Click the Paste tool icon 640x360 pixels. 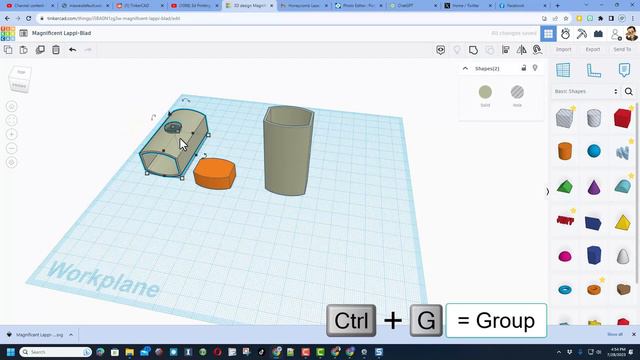[x=24, y=50]
